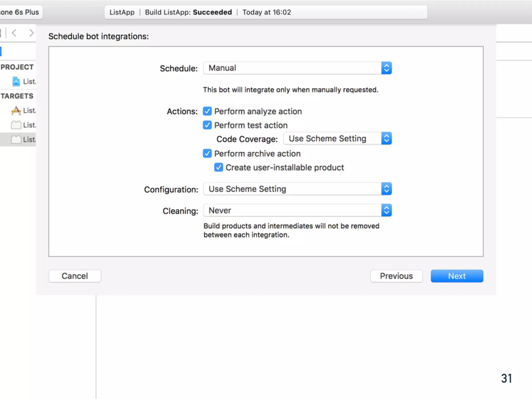Click the blue Next button
This screenshot has width=532, height=399.
click(x=457, y=276)
